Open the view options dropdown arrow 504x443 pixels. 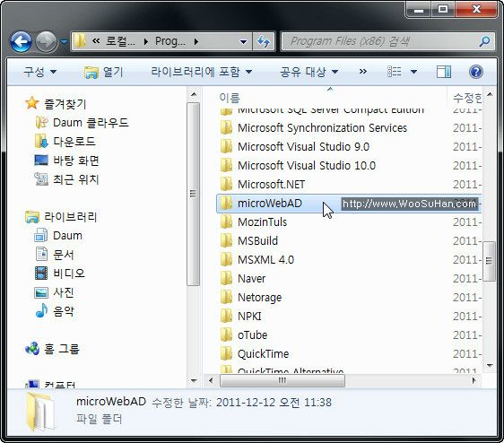413,72
